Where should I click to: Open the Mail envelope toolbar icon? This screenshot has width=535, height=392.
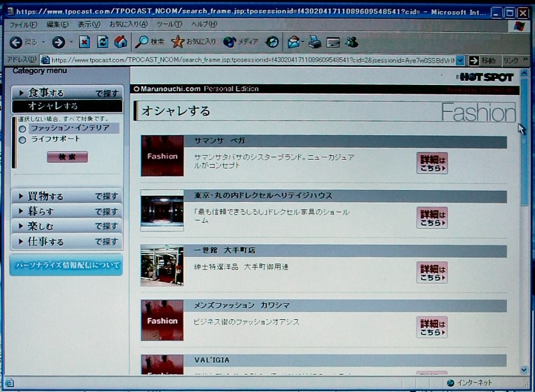point(293,42)
